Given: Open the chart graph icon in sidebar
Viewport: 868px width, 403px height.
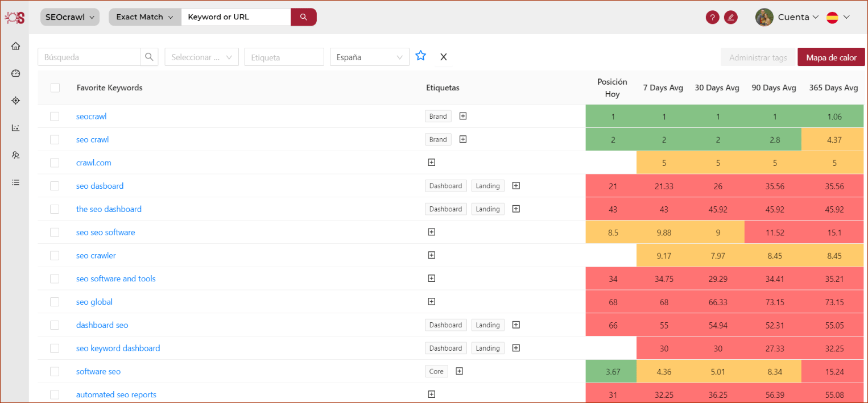Looking at the screenshot, I should click(x=16, y=128).
